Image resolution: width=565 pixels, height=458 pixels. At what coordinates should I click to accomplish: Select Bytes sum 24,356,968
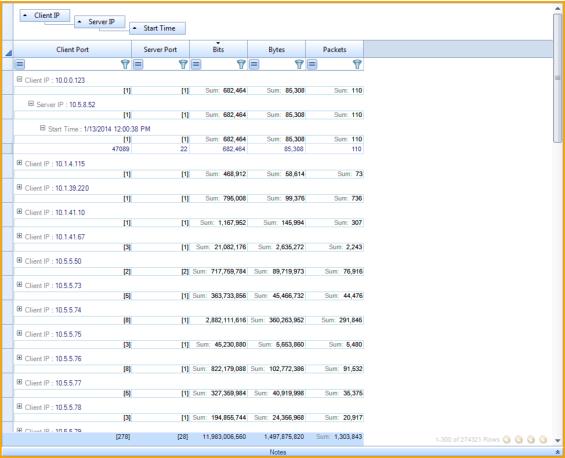click(x=288, y=418)
